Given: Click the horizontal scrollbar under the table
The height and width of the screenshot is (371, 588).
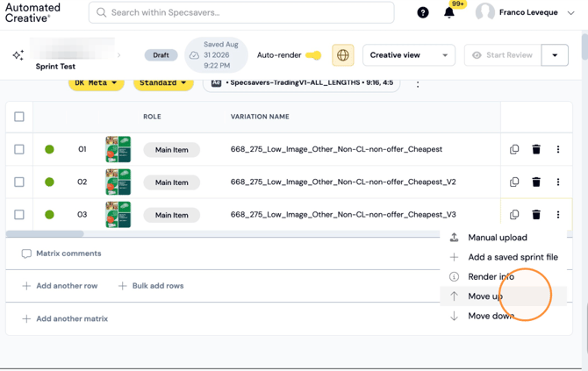Looking at the screenshot, I should tap(45, 234).
